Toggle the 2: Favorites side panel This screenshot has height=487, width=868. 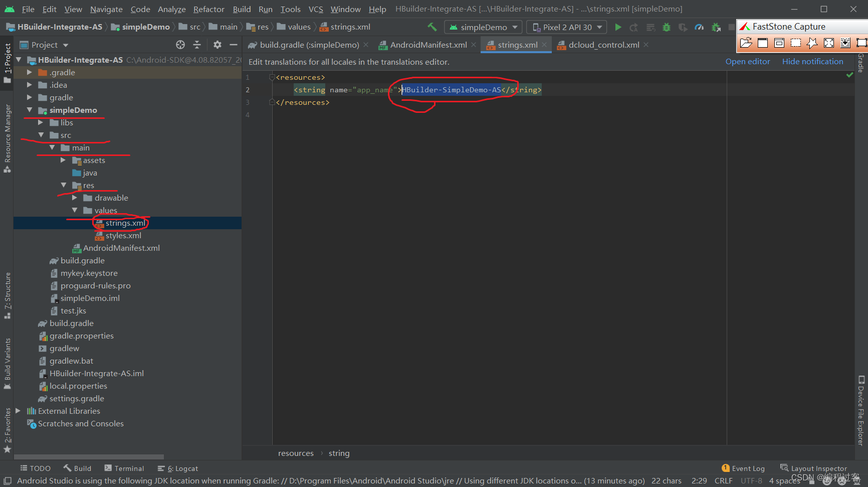pyautogui.click(x=7, y=430)
